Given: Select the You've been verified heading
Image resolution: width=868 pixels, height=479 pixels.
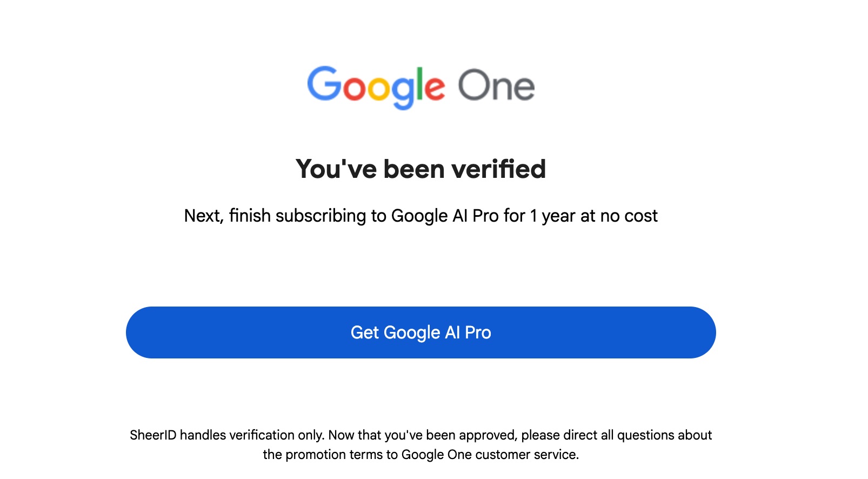Looking at the screenshot, I should pos(421,169).
